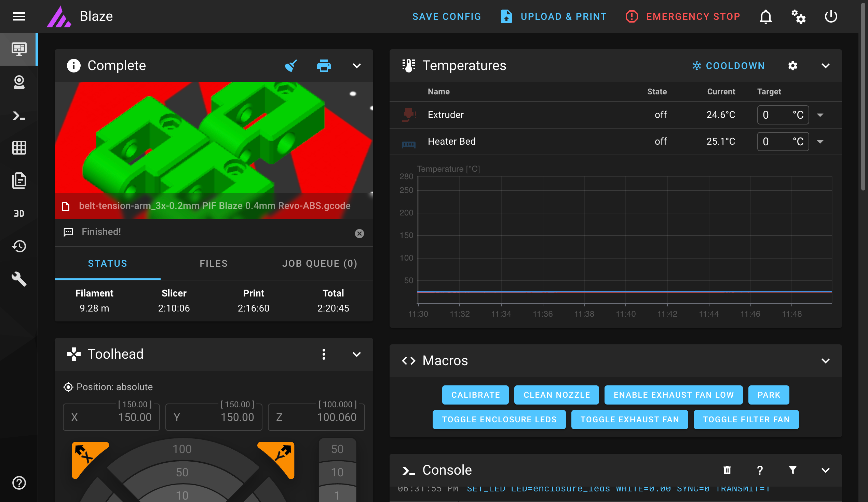
Task: Open the Dashboard sidebar icon
Action: [x=19, y=49]
